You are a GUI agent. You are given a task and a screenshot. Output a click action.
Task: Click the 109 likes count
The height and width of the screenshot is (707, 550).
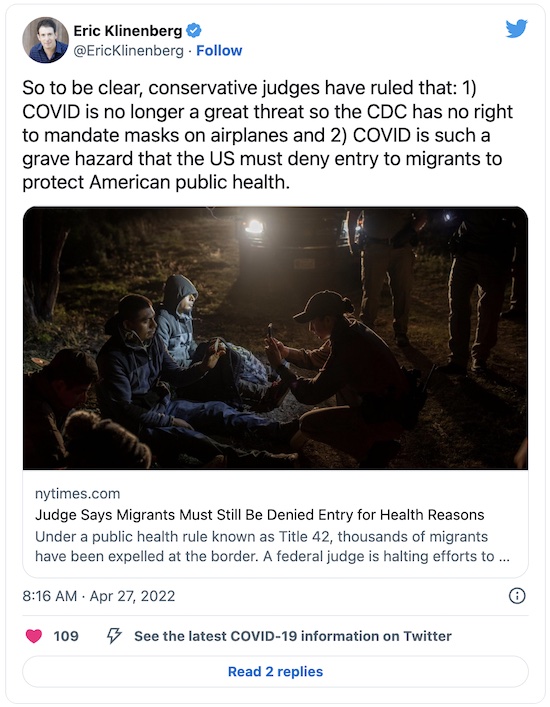[x=66, y=636]
